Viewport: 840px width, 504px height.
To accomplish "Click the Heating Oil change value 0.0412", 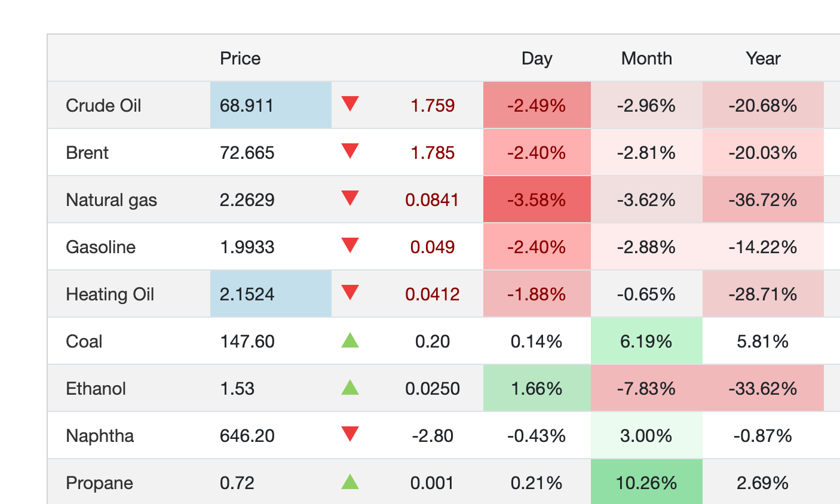I will click(x=433, y=294).
